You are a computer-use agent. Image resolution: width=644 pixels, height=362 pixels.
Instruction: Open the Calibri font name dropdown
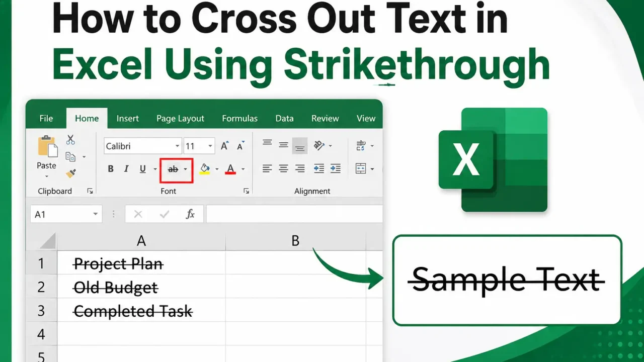click(177, 146)
